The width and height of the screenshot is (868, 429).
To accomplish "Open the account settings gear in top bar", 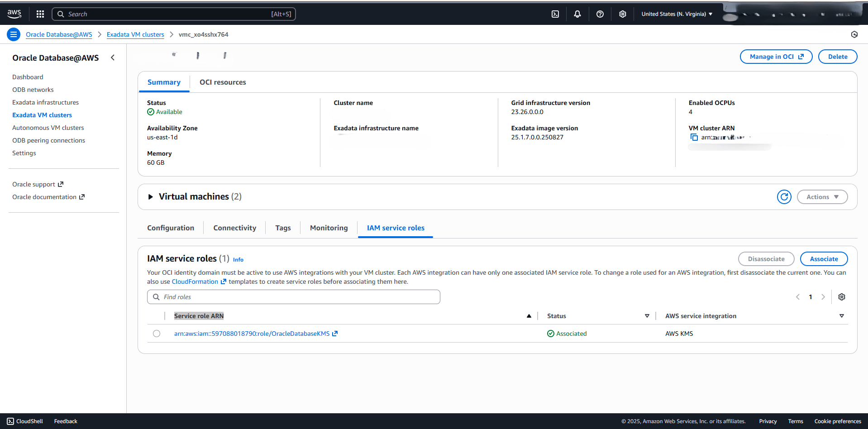I will (623, 14).
